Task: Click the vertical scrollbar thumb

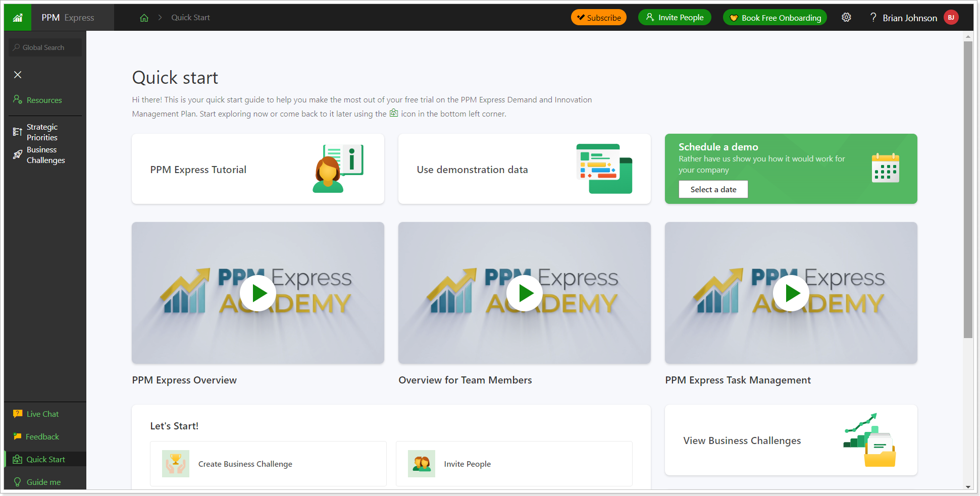Action: tap(968, 190)
